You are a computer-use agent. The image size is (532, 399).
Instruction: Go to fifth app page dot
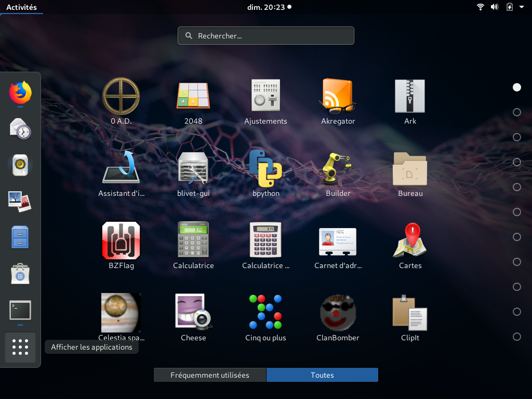[x=517, y=187]
